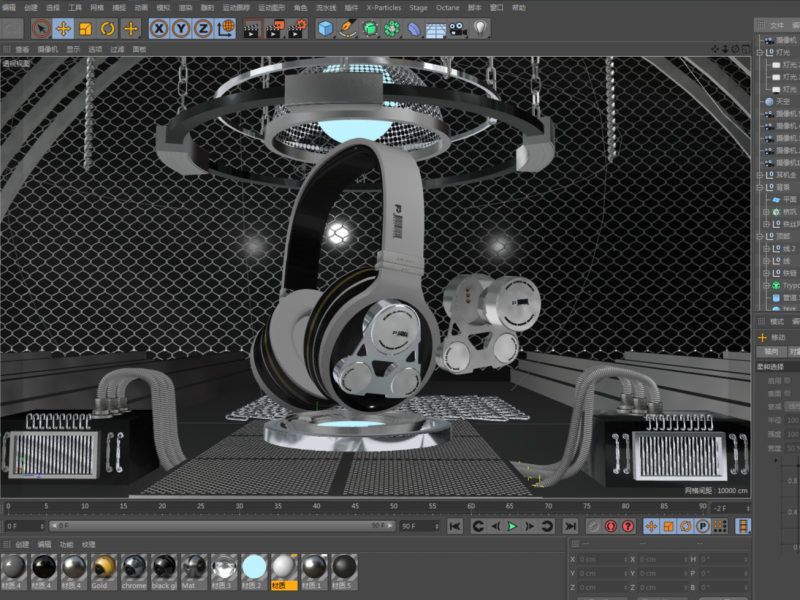Open the Octane menu
The image size is (800, 600).
(447, 7)
